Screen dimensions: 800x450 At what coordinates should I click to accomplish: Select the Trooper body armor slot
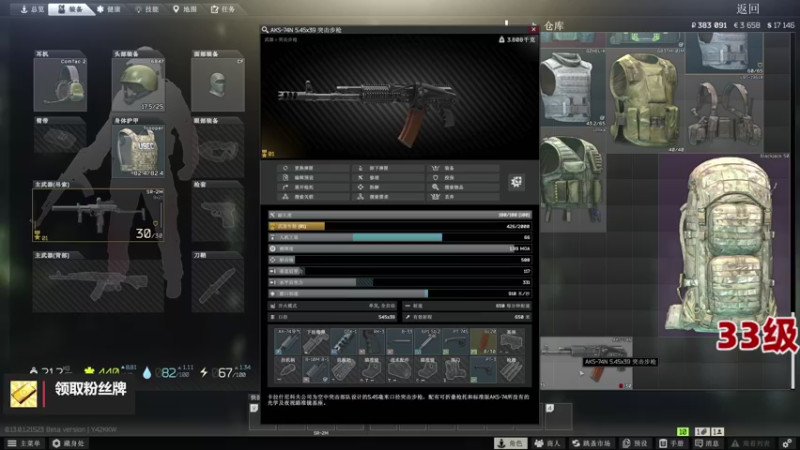(x=138, y=151)
